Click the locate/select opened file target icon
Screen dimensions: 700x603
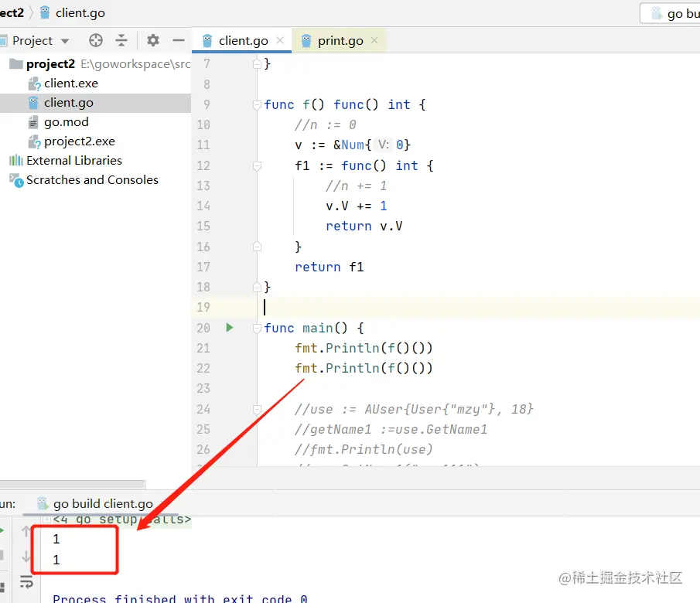[x=96, y=41]
